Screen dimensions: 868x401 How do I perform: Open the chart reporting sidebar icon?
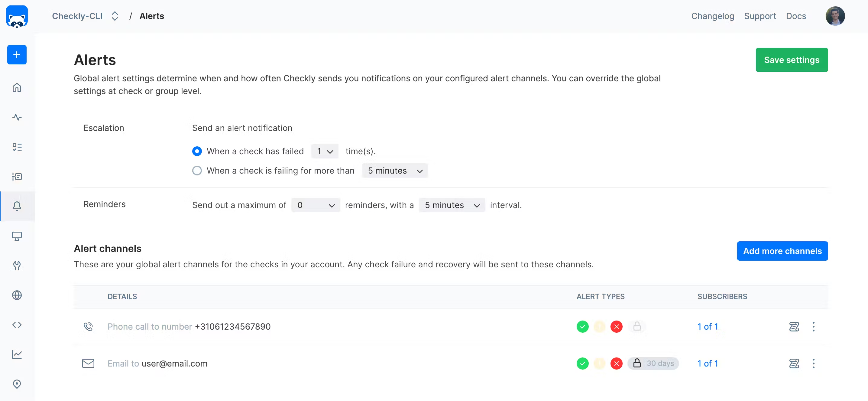17,354
